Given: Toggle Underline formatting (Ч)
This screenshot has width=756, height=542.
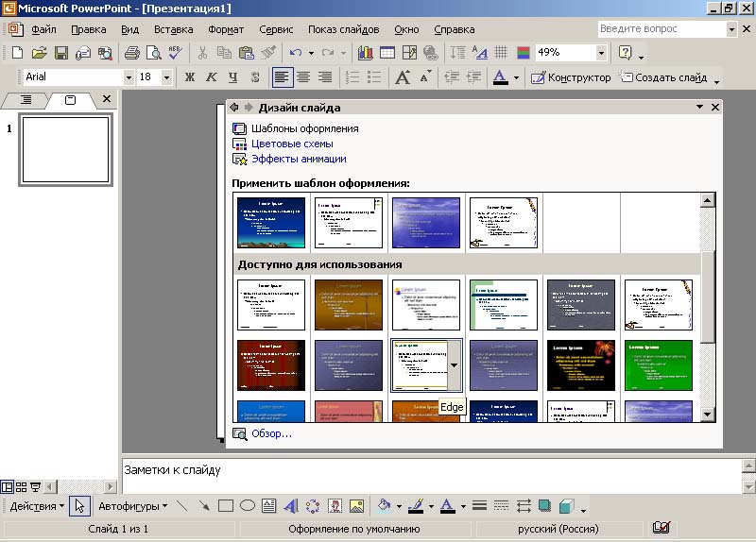Looking at the screenshot, I should pos(232,77).
